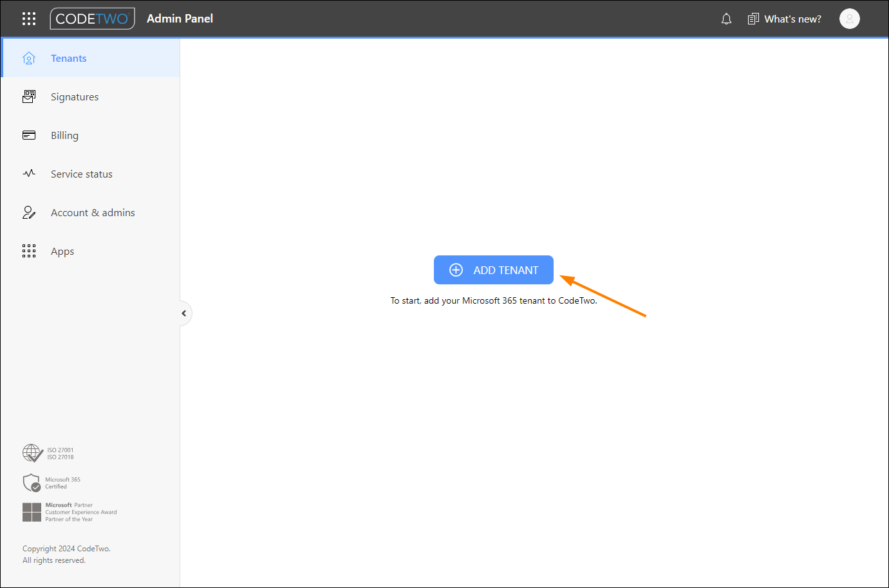The width and height of the screenshot is (889, 588).
Task: Open Account & admins menu item
Action: tap(91, 212)
